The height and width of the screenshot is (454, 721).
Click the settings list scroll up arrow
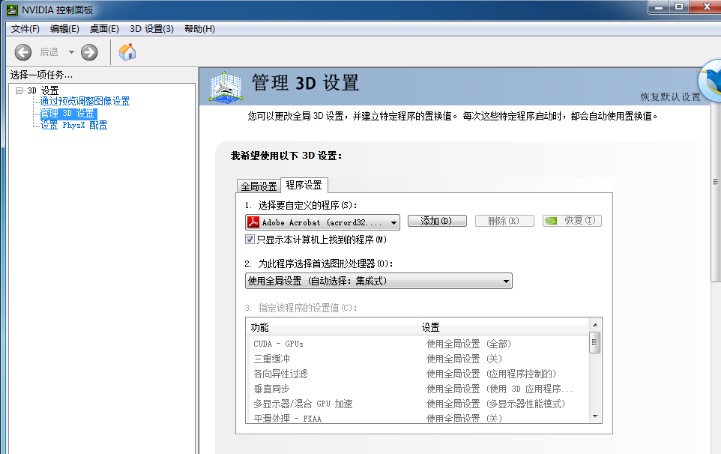click(595, 325)
